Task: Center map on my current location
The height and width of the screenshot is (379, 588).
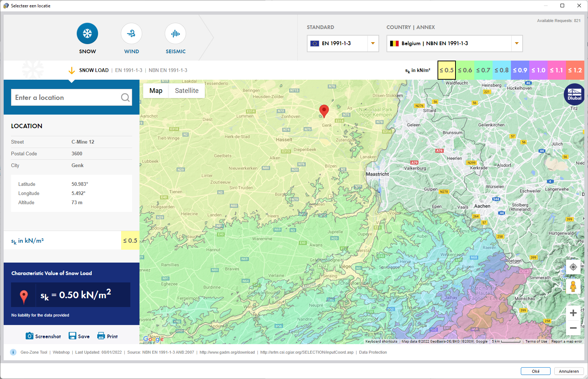Action: pos(573,267)
